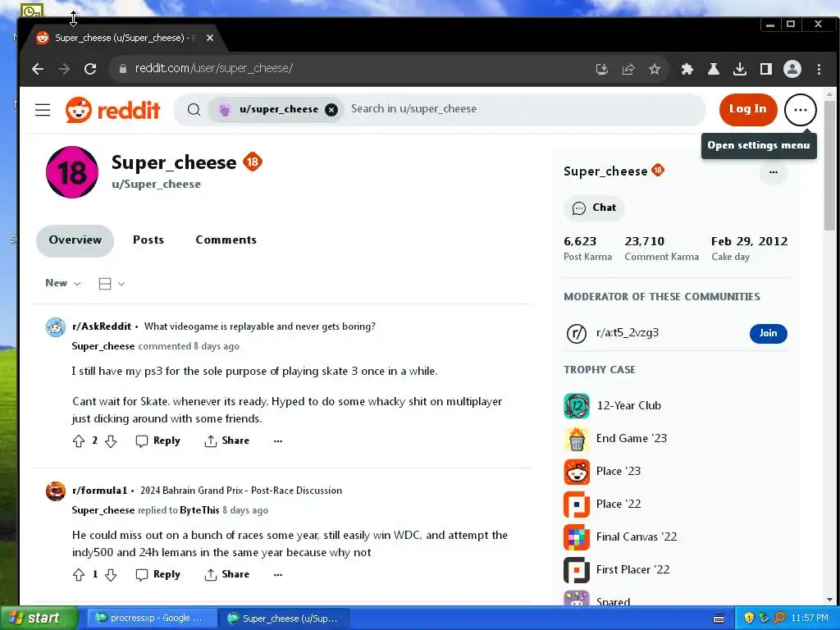Open the r/formula1 link
This screenshot has width=840, height=630.
(99, 491)
